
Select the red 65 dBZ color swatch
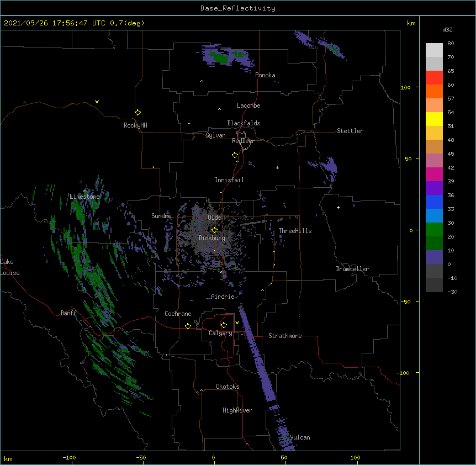[434, 78]
